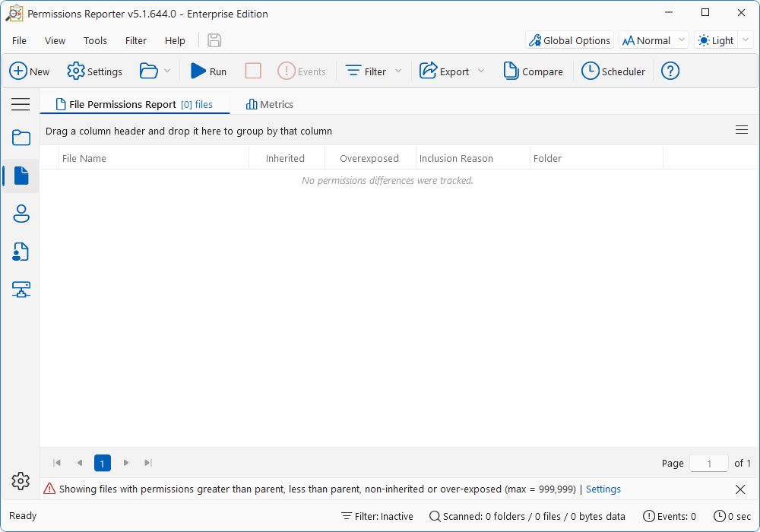The image size is (760, 532).
Task: Collapse the sidebar with the hamburger icon
Action: 21,104
